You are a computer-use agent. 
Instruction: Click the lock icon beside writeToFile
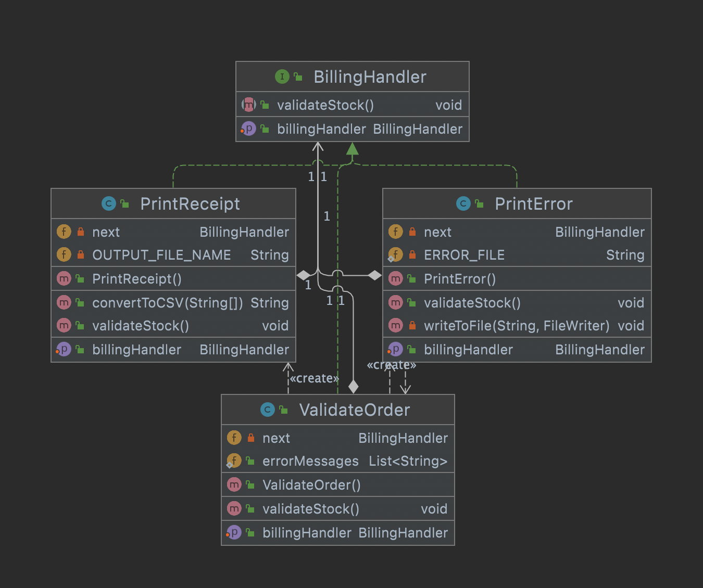pyautogui.click(x=411, y=325)
